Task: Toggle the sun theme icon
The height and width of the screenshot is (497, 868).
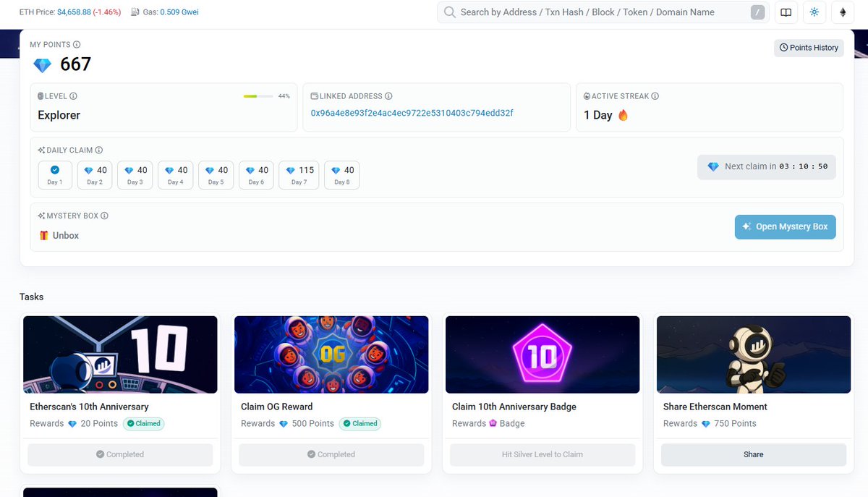Action: point(814,12)
